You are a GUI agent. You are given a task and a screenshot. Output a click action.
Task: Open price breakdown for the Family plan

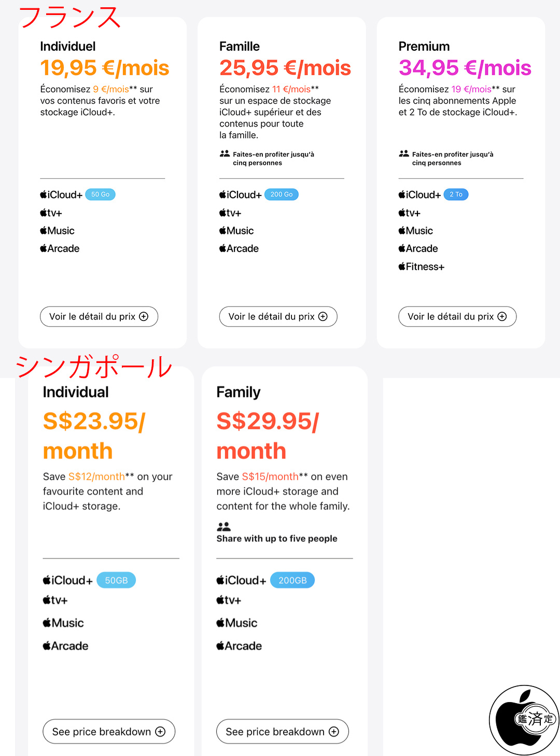(x=282, y=731)
